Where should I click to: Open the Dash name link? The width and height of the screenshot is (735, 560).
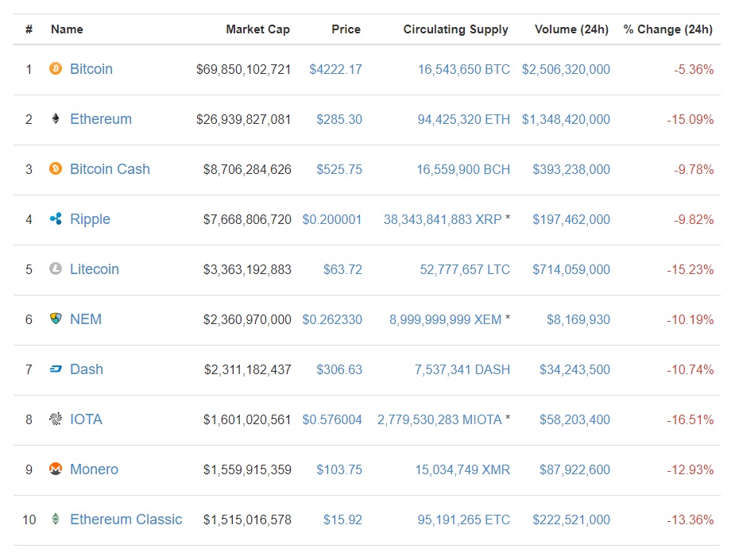click(87, 369)
